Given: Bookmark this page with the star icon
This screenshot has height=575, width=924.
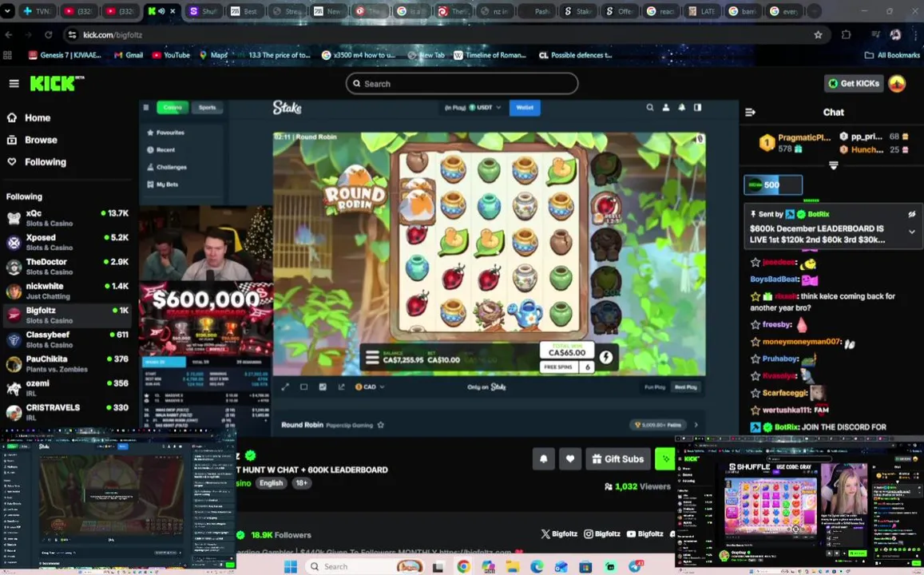Looking at the screenshot, I should (x=818, y=35).
